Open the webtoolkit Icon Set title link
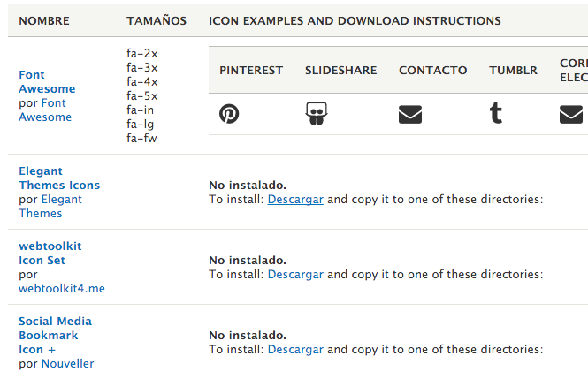 [x=50, y=254]
